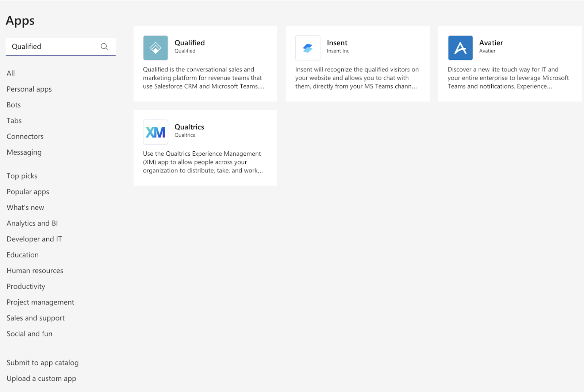Viewport: 584px width, 392px height.
Task: Click the Qualified card description text
Action: click(204, 78)
